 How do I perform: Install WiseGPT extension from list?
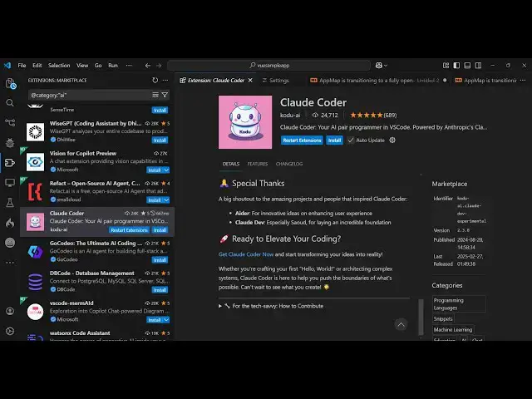click(160, 140)
